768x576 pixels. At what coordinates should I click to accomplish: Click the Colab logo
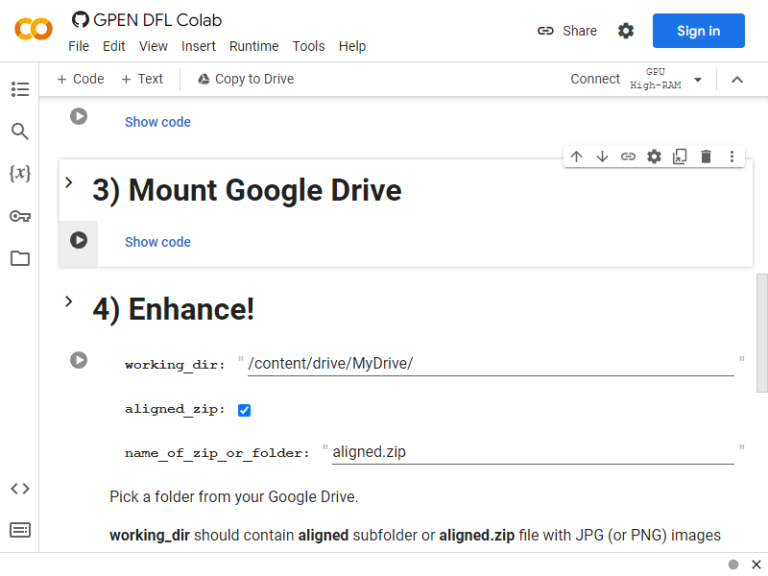(x=33, y=29)
